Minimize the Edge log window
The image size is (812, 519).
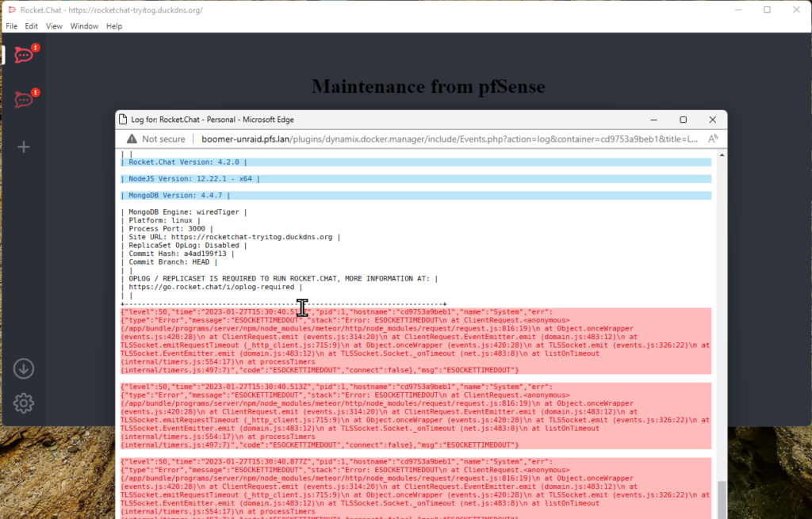point(653,120)
